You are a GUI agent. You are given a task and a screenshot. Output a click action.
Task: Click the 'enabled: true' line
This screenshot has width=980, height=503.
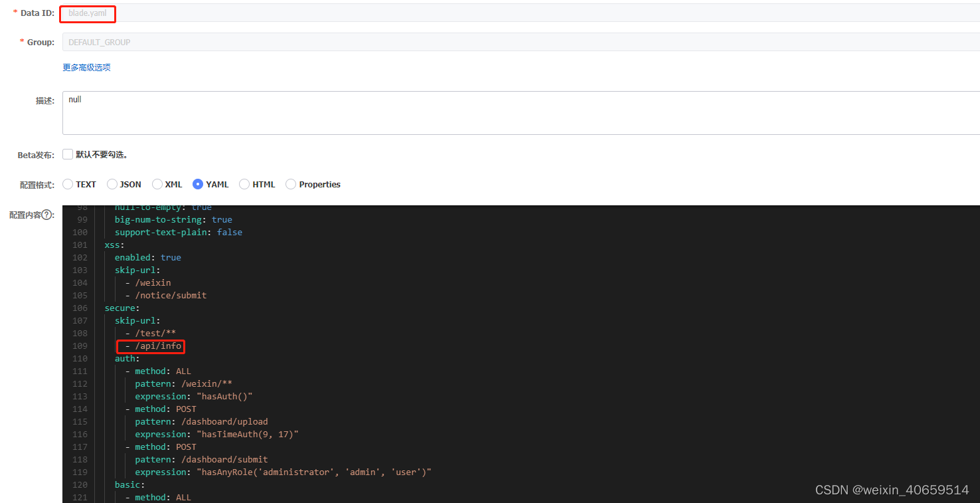[147, 257]
